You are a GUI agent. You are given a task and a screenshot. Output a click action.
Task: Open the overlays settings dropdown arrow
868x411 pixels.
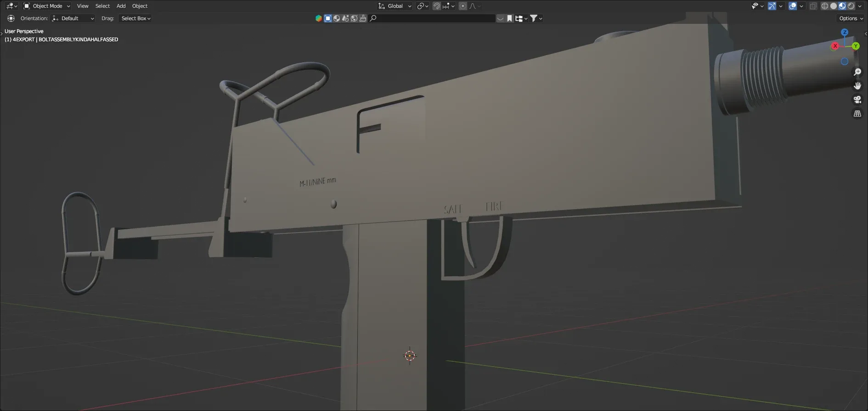tap(801, 6)
